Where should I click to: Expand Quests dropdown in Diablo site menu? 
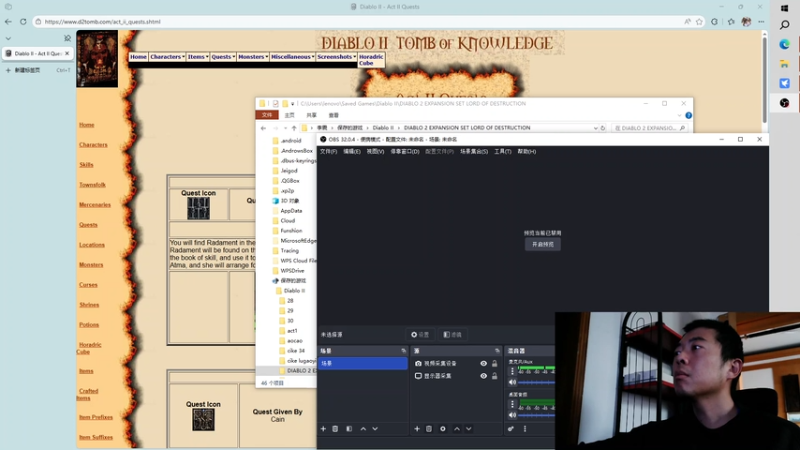(223, 57)
